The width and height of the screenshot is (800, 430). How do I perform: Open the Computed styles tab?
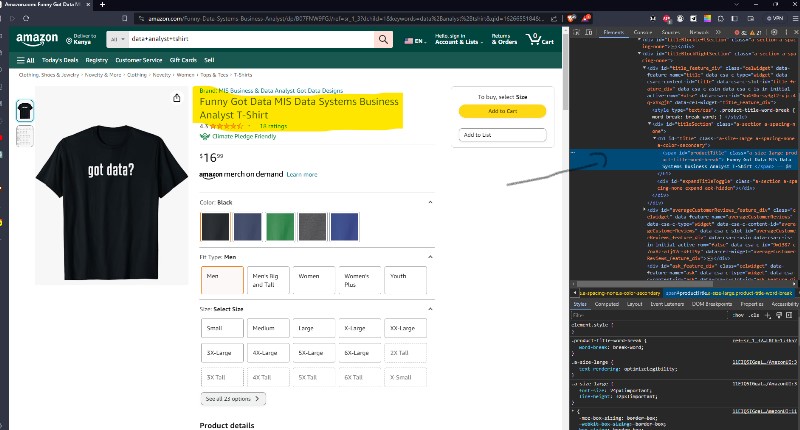pyautogui.click(x=607, y=304)
